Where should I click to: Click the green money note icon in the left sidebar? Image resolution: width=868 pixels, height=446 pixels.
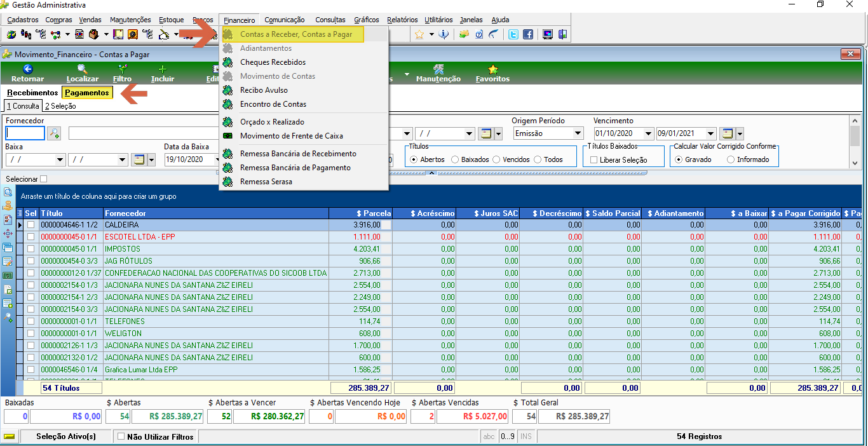pos(8,276)
